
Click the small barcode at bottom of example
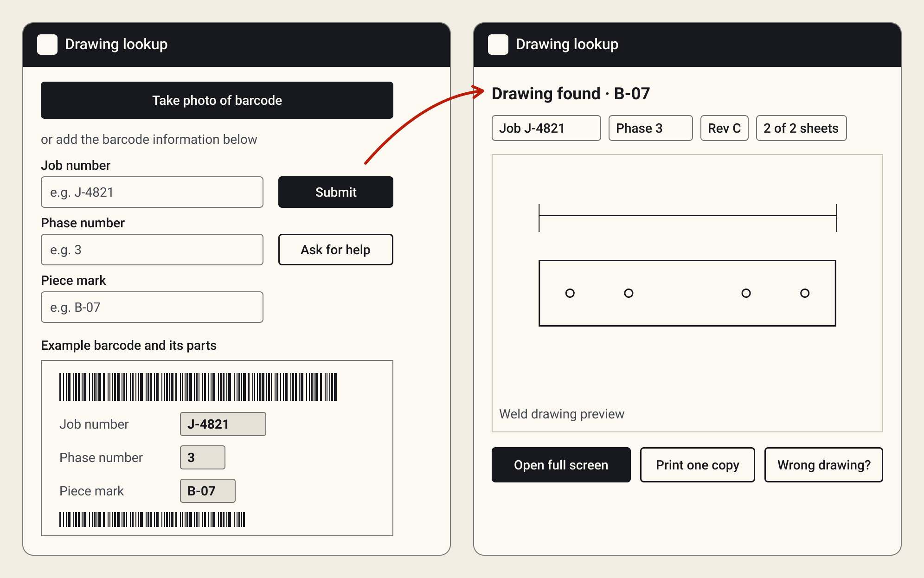(x=152, y=520)
